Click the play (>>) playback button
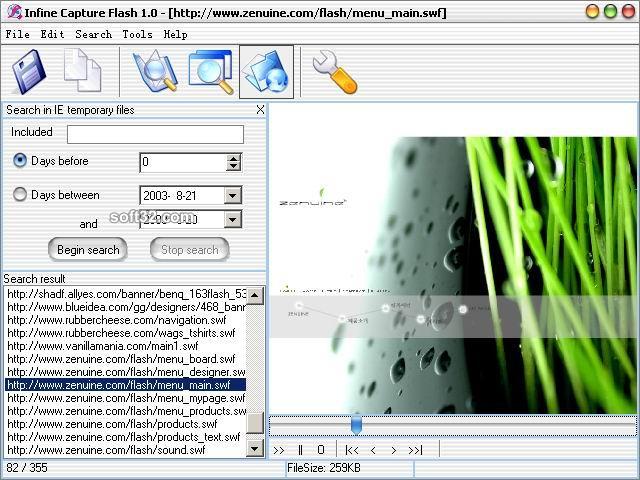The width and height of the screenshot is (640, 480). click(279, 450)
